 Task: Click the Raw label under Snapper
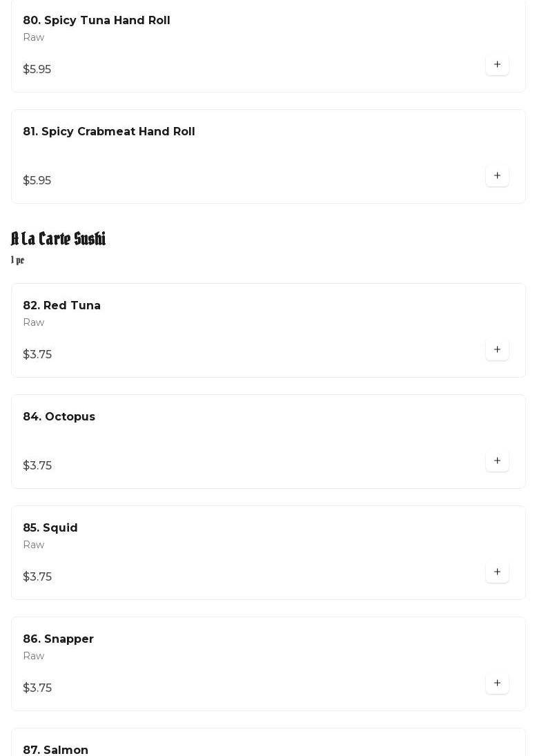pos(34,656)
